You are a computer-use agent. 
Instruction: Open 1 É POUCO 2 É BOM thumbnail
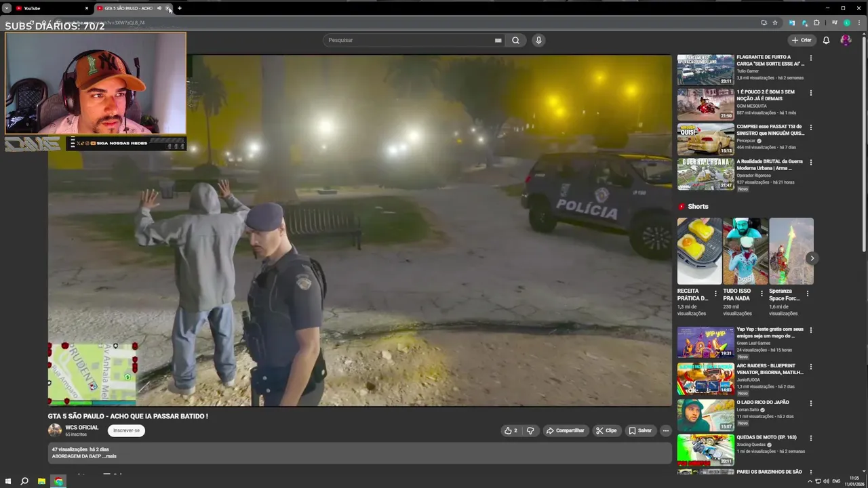705,104
